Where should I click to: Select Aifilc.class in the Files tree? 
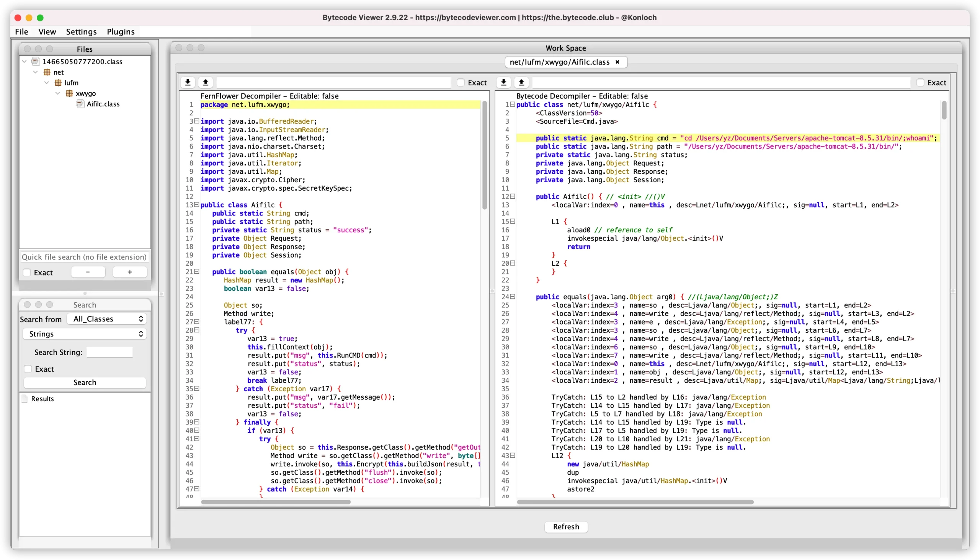103,104
